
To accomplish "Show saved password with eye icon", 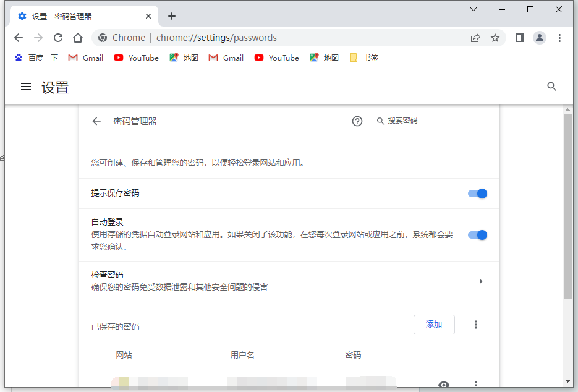I will 443,385.
